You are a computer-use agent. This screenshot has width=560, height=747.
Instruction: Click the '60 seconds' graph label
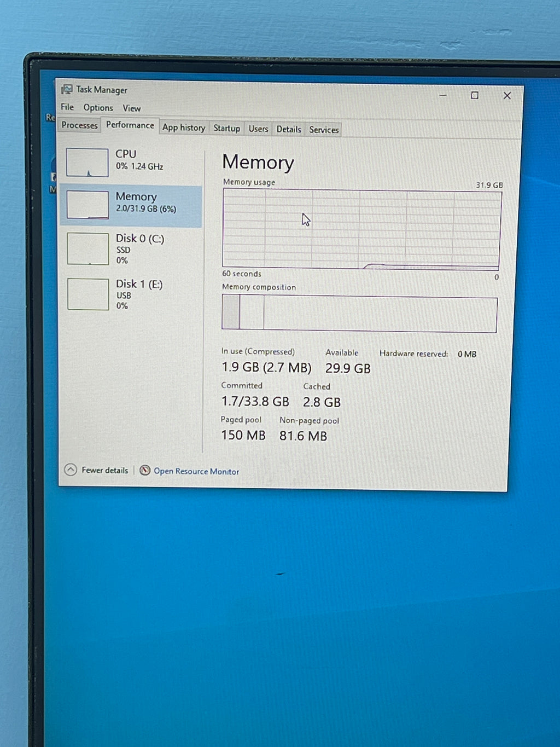(242, 274)
